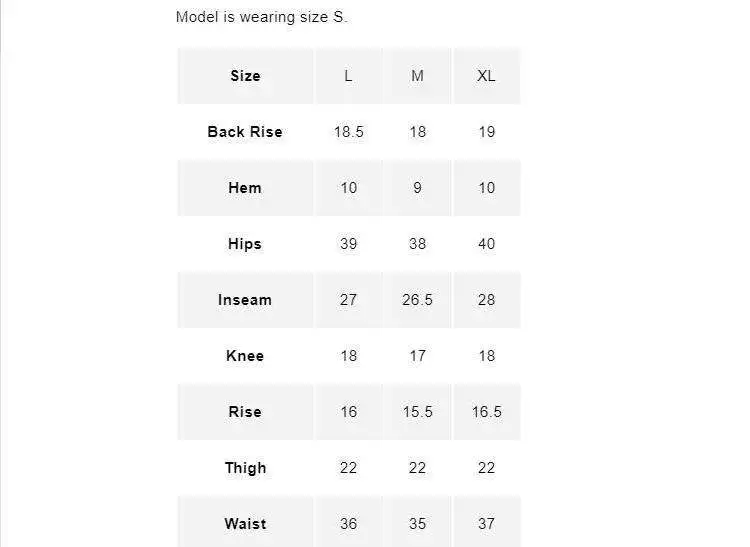This screenshot has height=547, width=750.
Task: Click the Hips row label
Action: [245, 244]
